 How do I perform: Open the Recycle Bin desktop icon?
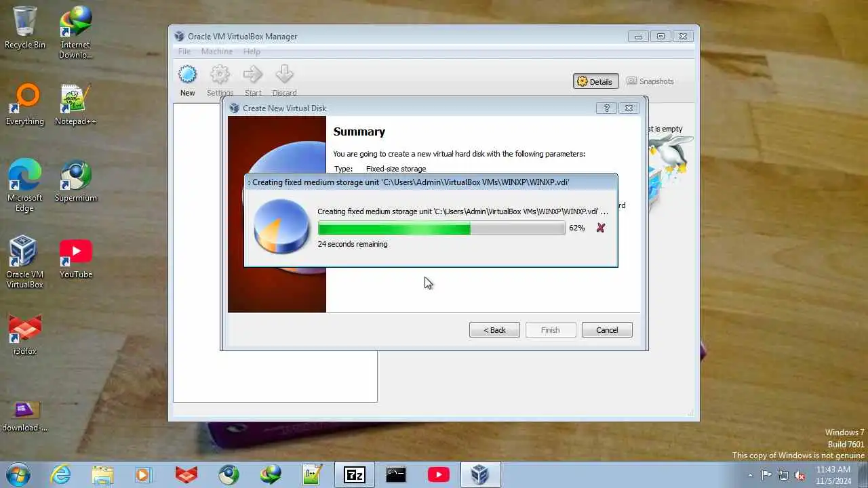[x=25, y=28]
